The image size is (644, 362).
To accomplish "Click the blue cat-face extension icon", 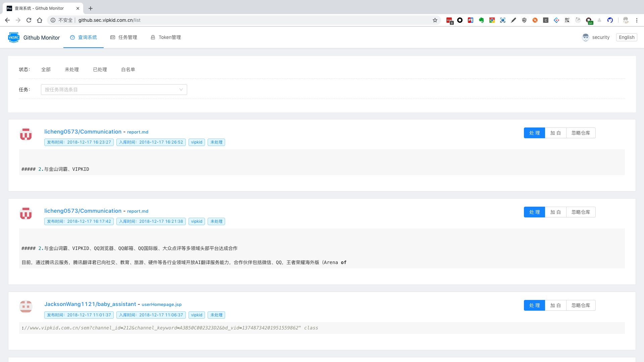I will point(610,20).
